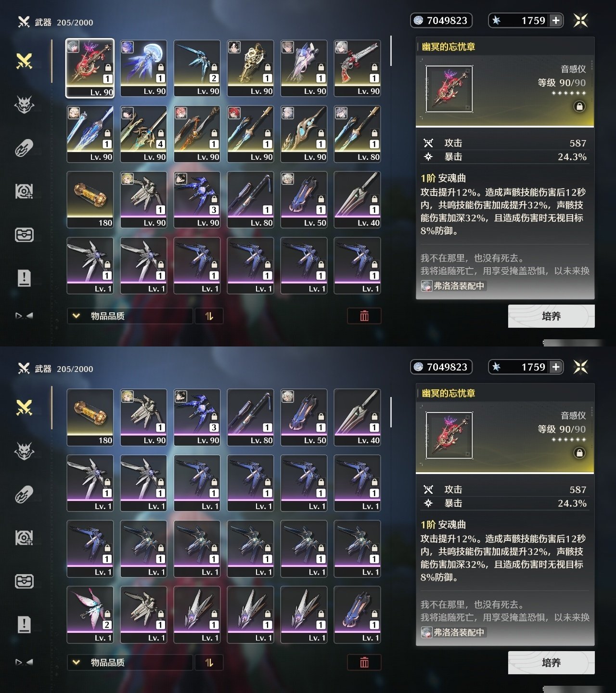Screen dimensions: 616x693
Task: Close inventory with X star icon at top right
Action: [581, 20]
